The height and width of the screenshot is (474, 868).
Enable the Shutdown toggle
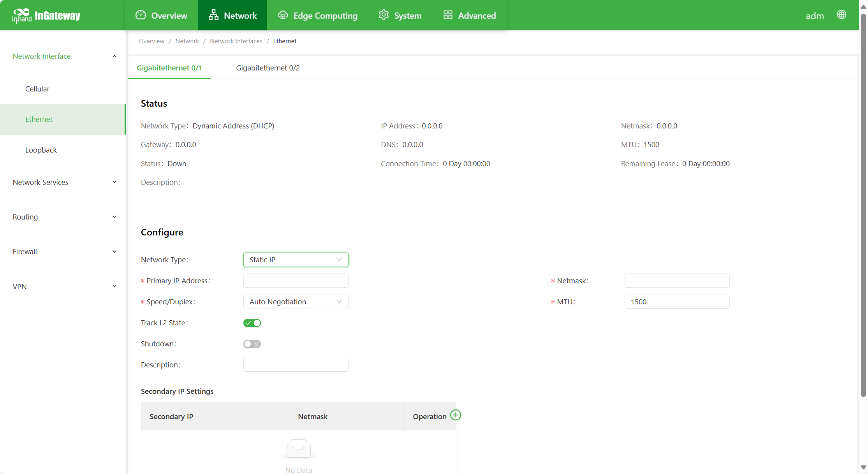click(252, 344)
